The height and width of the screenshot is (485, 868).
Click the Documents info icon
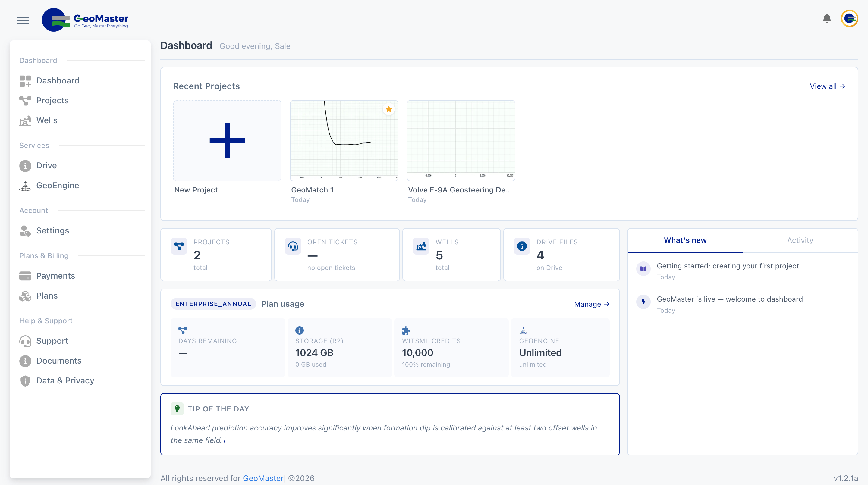click(25, 361)
